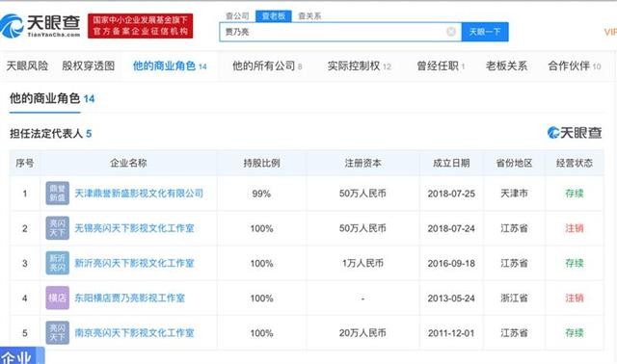Image resolution: width=617 pixels, height=364 pixels.
Task: Click the 持股比例 column header
Action: click(x=261, y=163)
